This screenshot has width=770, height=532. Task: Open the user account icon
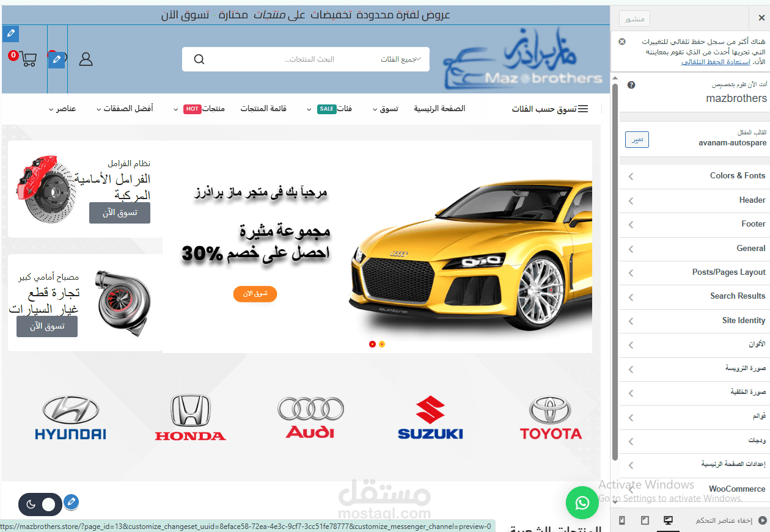86,59
